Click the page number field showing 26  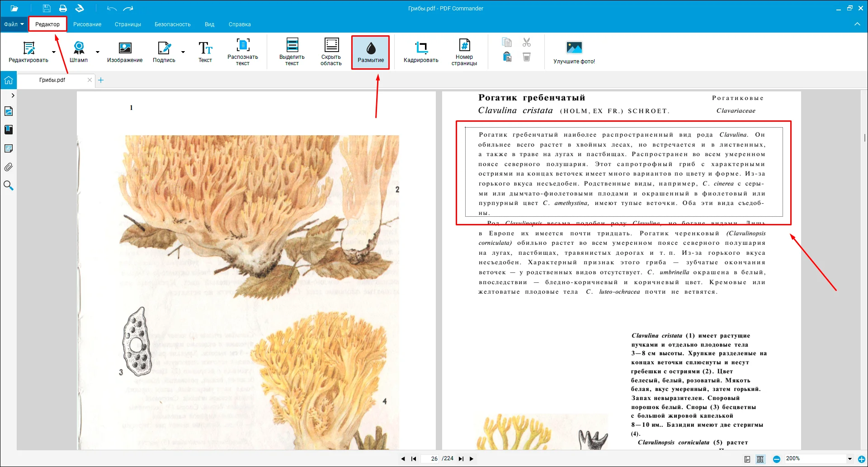click(430, 459)
